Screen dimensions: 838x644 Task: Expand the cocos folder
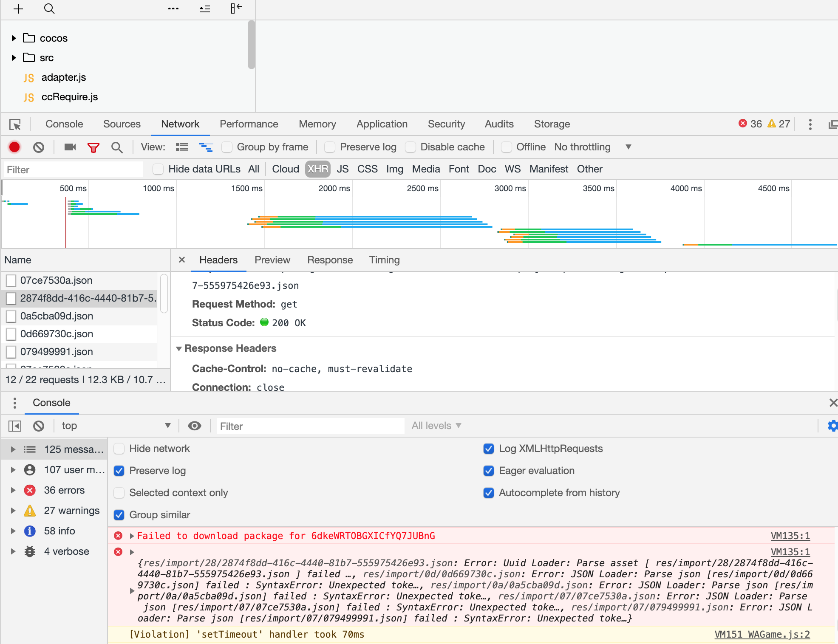14,38
